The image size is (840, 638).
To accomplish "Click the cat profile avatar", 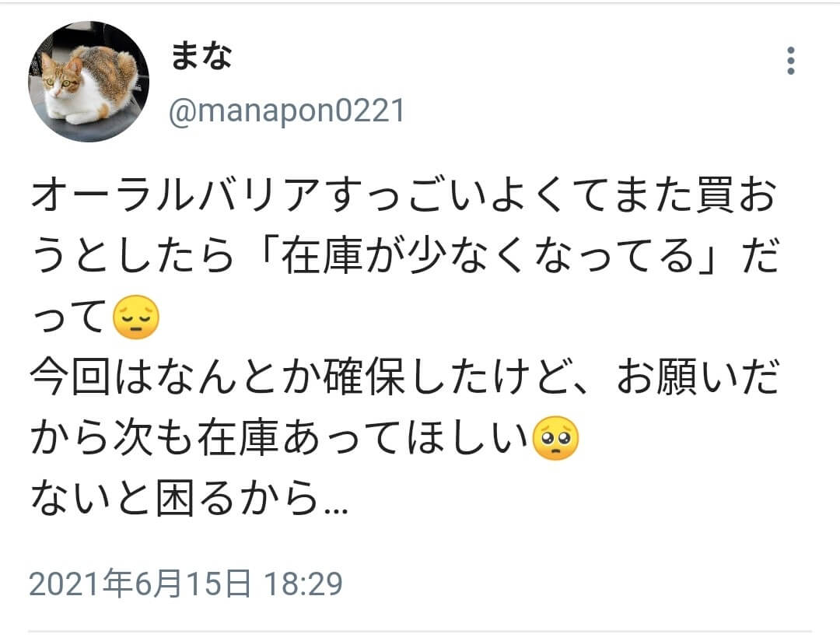I will [x=89, y=82].
